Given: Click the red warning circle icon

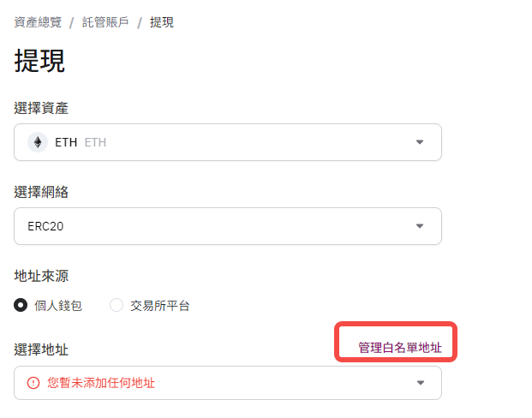Looking at the screenshot, I should pos(33,383).
